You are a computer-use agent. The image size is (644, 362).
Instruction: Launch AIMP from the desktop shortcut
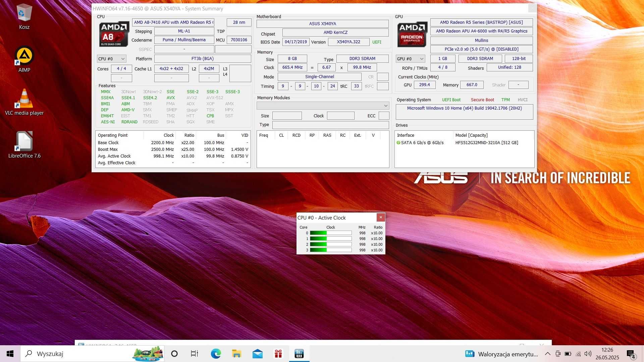(24, 59)
